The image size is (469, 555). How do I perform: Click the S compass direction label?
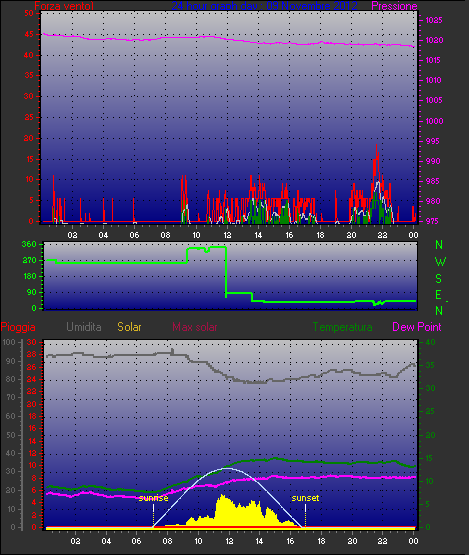coord(439,279)
